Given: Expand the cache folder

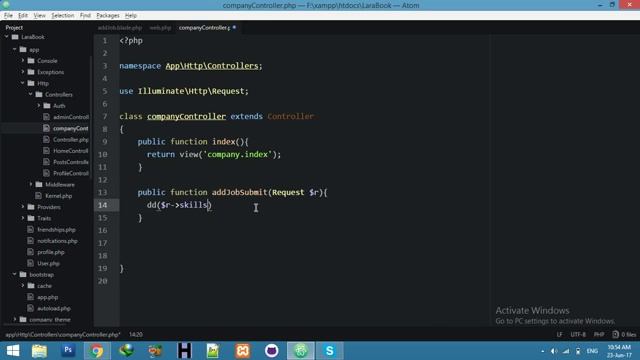Looking at the screenshot, I should click(x=23, y=286).
